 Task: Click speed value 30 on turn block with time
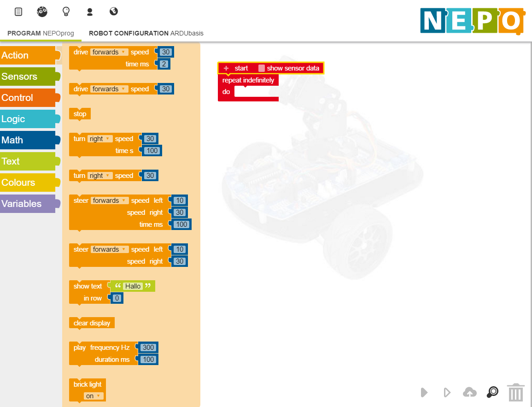pos(150,138)
